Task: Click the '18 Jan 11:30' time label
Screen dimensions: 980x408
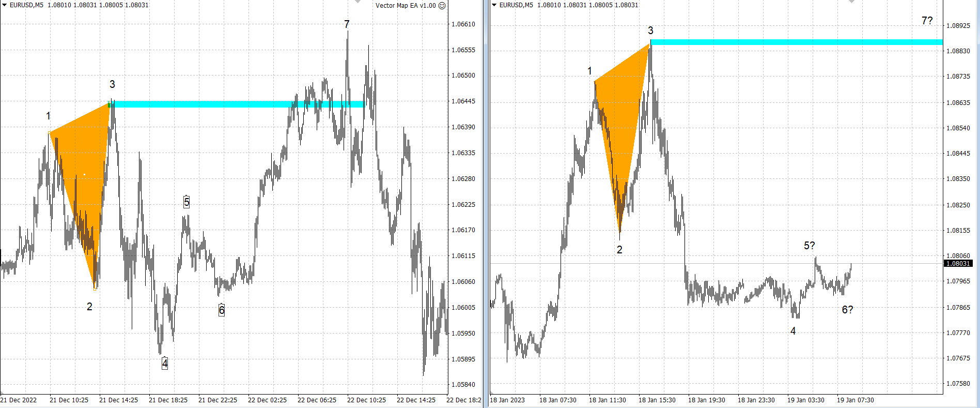Action: pos(608,400)
